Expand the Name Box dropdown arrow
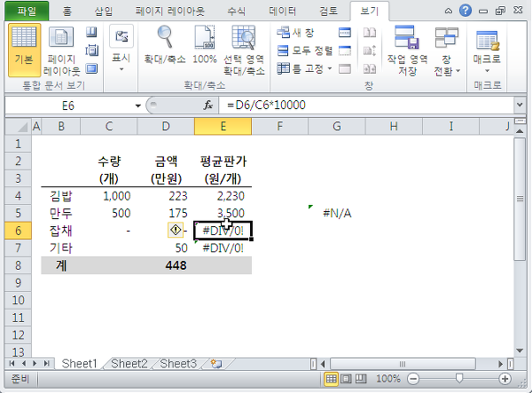Screen dimensions: 532x393 coord(137,106)
